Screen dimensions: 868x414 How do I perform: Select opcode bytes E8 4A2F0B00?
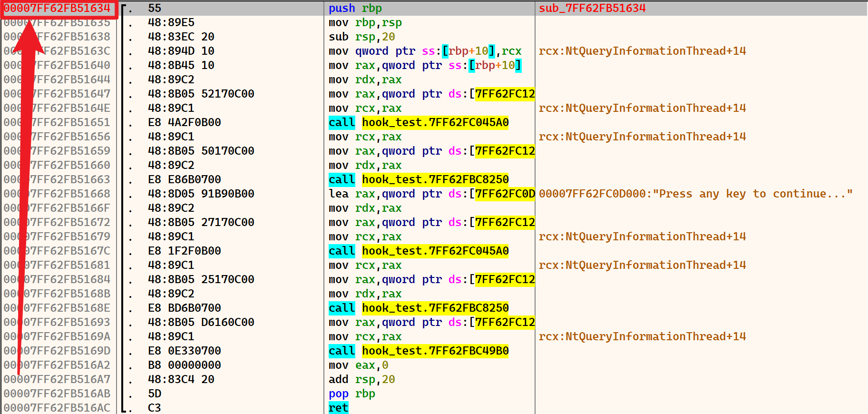185,123
